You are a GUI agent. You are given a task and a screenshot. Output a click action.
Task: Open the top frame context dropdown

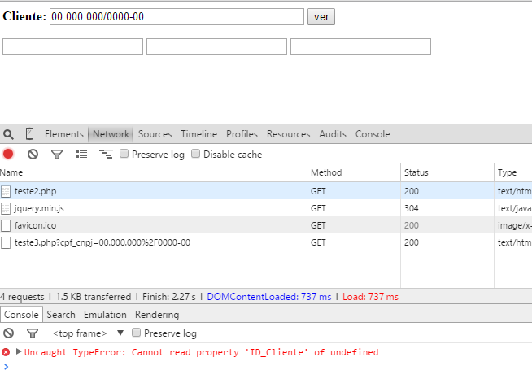[x=120, y=333]
